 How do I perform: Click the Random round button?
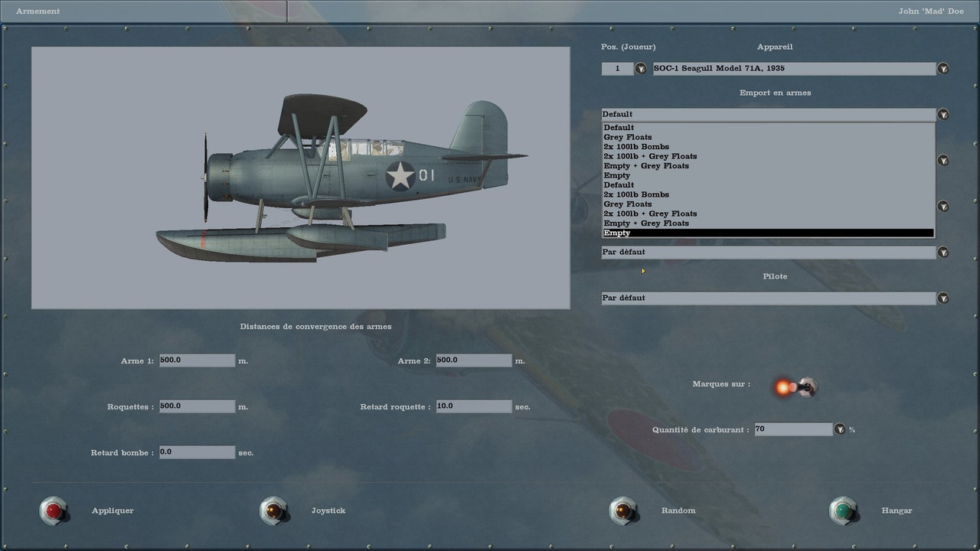point(623,510)
